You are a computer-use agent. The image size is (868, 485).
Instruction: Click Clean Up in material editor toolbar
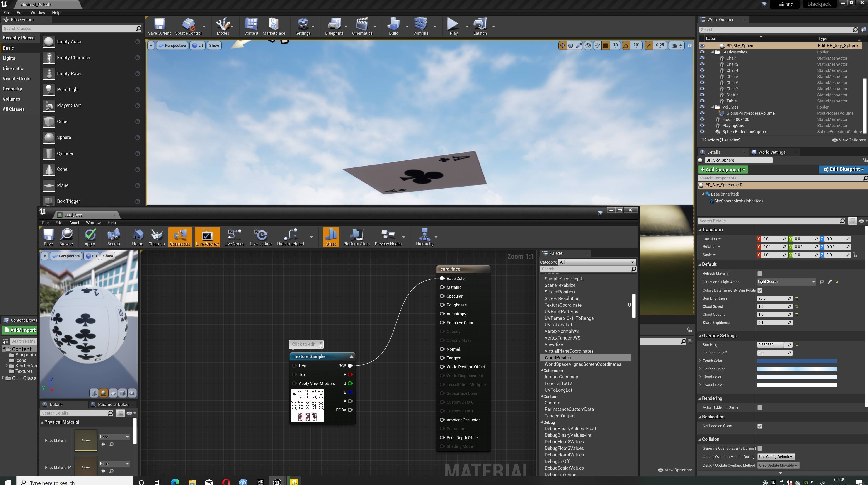(x=156, y=237)
